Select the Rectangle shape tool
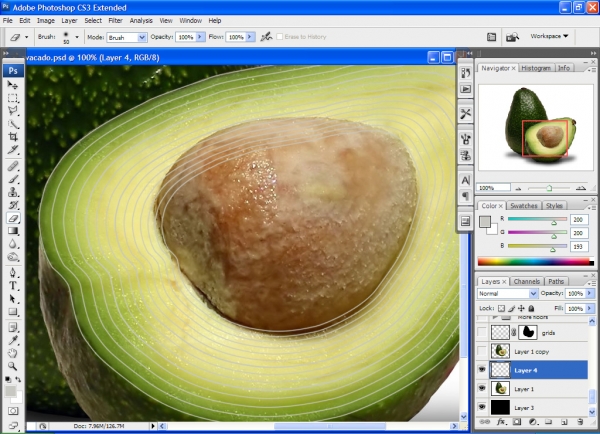Screen dimensions: 600x434 click(x=13, y=312)
